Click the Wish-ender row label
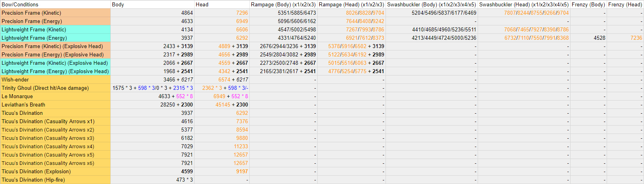644x184 pixels. pyautogui.click(x=55, y=79)
